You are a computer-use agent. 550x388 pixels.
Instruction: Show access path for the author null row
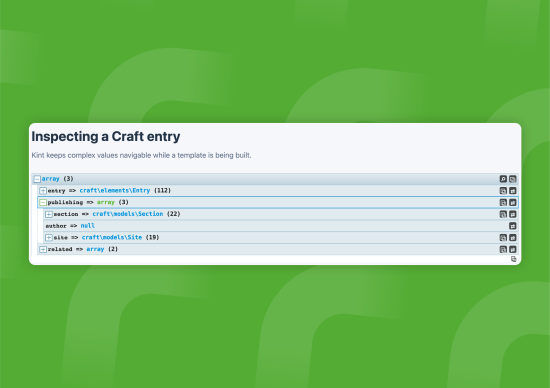click(x=512, y=226)
